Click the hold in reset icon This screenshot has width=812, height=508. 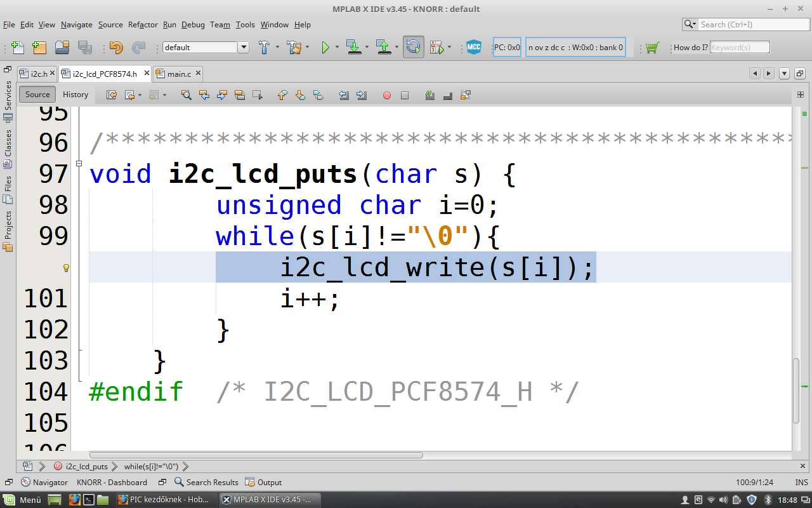(x=414, y=47)
